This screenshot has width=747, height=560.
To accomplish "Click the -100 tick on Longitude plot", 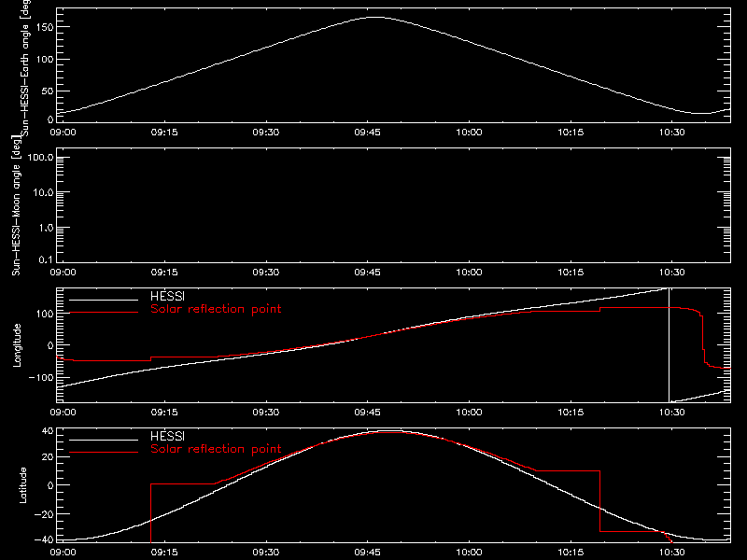I will [x=41, y=378].
